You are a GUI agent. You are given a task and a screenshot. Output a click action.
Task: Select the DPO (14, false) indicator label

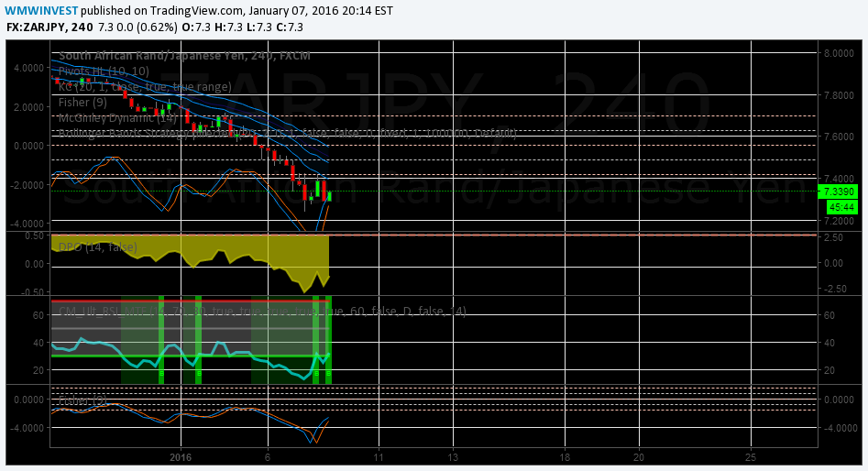pyautogui.click(x=98, y=246)
